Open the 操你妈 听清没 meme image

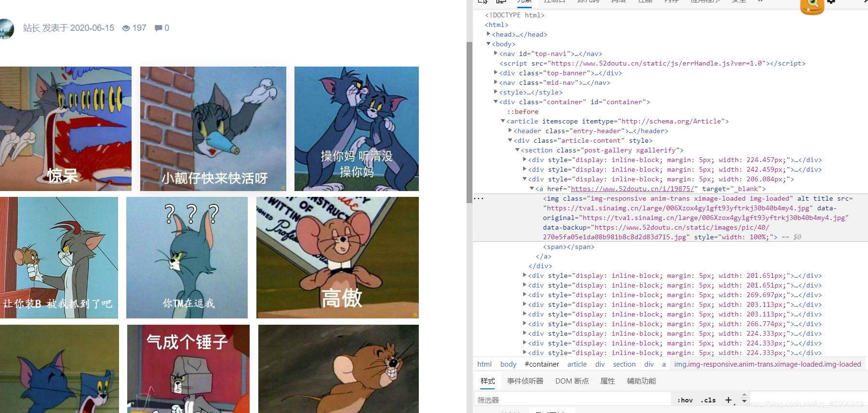pos(357,129)
